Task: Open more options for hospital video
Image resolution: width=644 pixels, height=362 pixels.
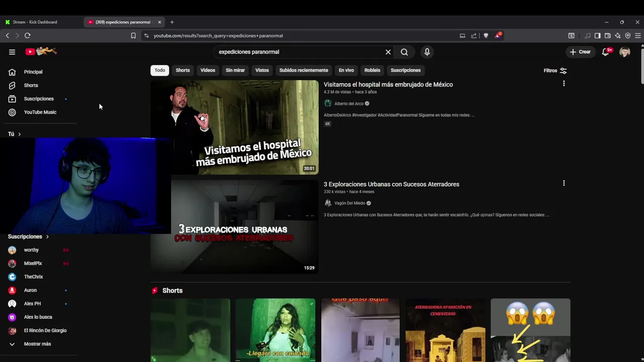Action: pos(564,83)
